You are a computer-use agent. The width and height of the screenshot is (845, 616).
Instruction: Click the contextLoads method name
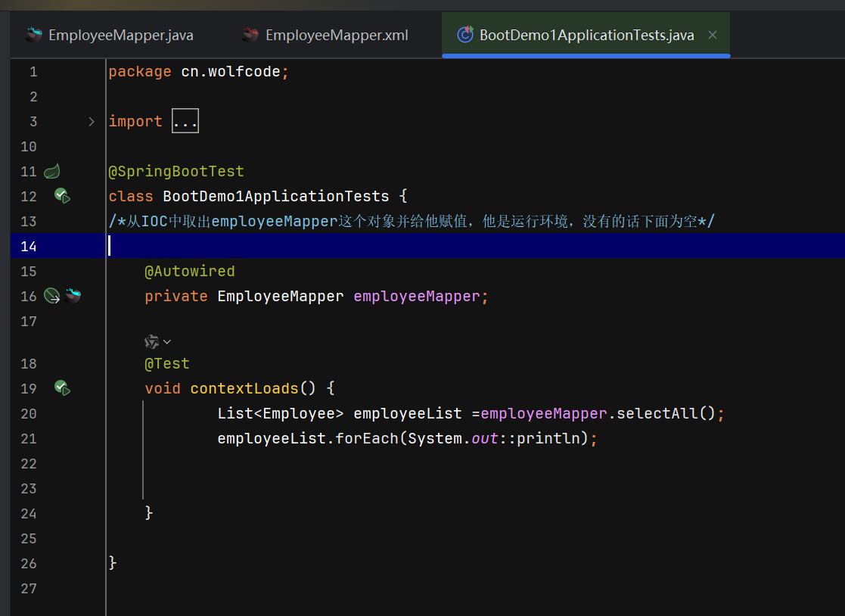pyautogui.click(x=244, y=388)
